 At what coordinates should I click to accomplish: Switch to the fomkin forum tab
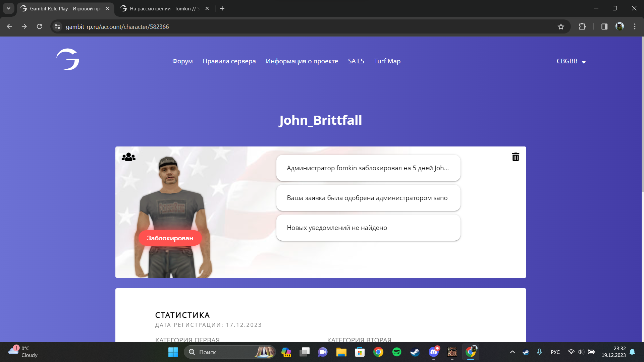164,9
